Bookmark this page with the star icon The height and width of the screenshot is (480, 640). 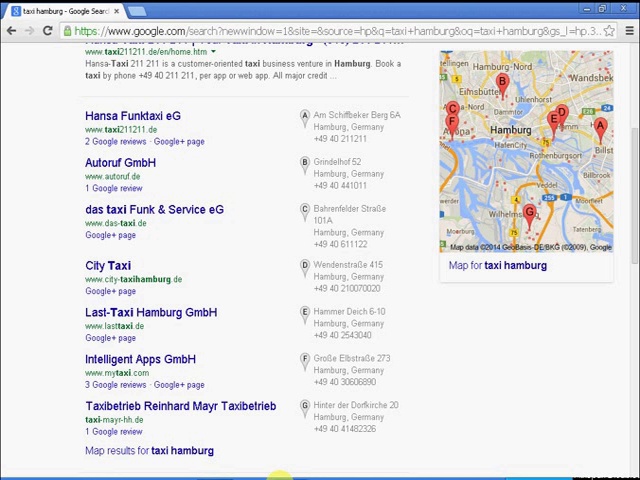609,31
